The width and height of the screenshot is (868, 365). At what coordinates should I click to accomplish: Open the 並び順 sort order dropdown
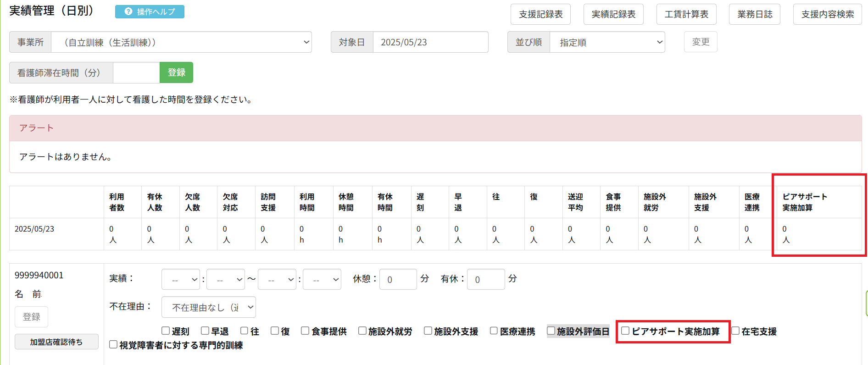tap(607, 42)
